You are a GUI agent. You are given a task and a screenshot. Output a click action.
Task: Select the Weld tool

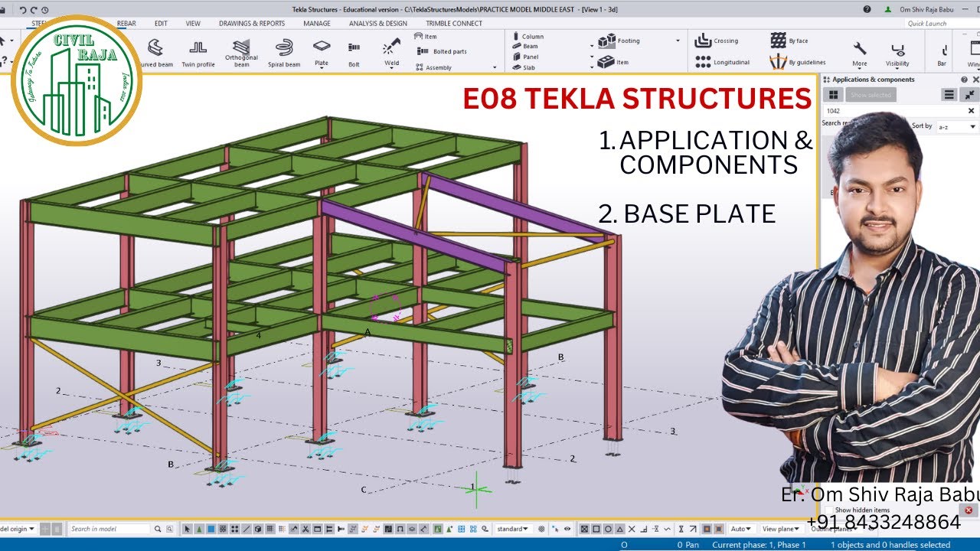pyautogui.click(x=391, y=54)
